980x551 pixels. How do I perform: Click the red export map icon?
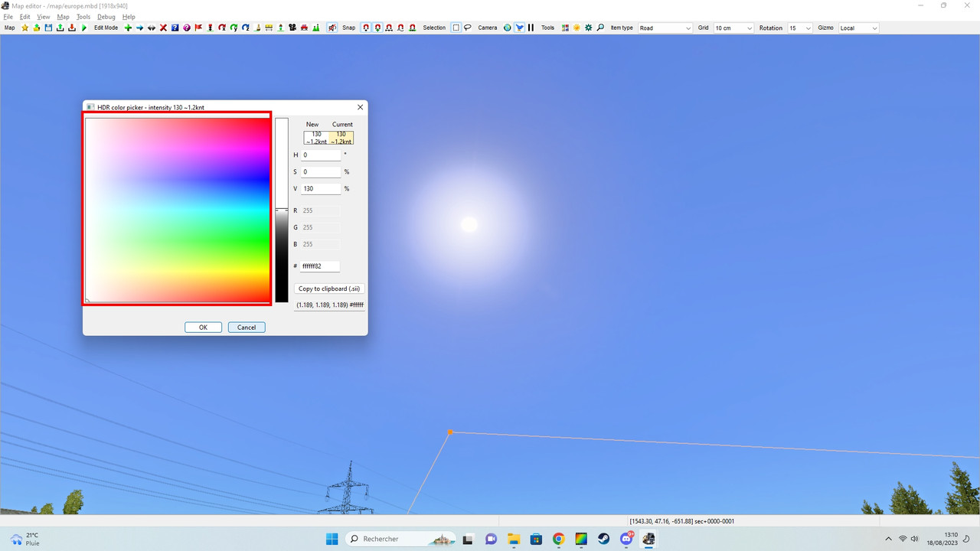pos(71,28)
